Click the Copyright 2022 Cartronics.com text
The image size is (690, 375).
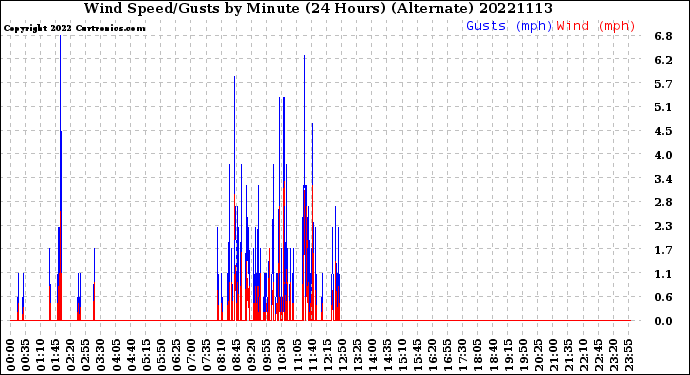pyautogui.click(x=74, y=28)
